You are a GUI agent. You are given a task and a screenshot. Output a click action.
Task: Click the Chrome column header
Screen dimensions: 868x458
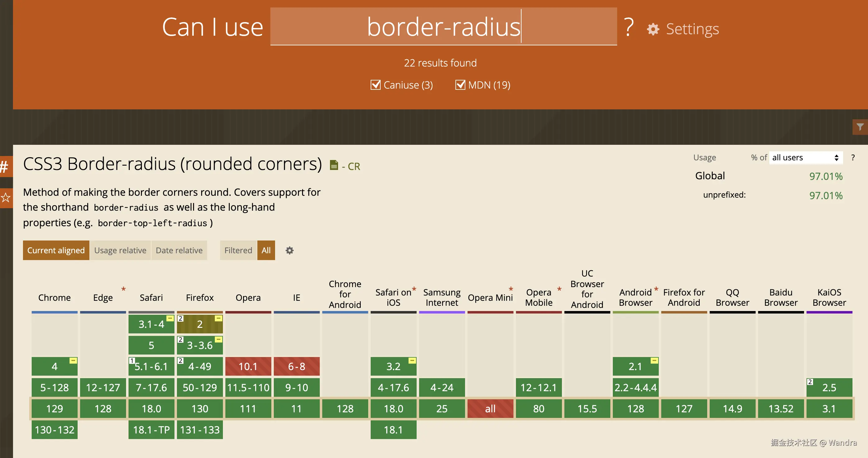pyautogui.click(x=55, y=297)
